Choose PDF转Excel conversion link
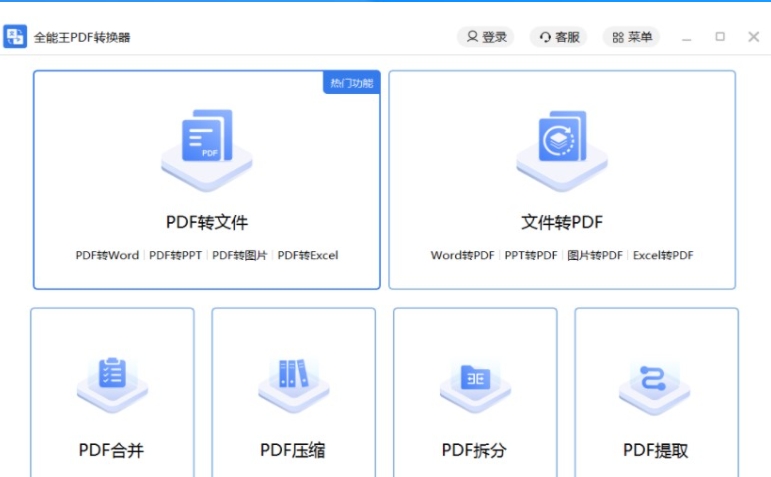Screen dimensions: 771x477 (x=308, y=255)
